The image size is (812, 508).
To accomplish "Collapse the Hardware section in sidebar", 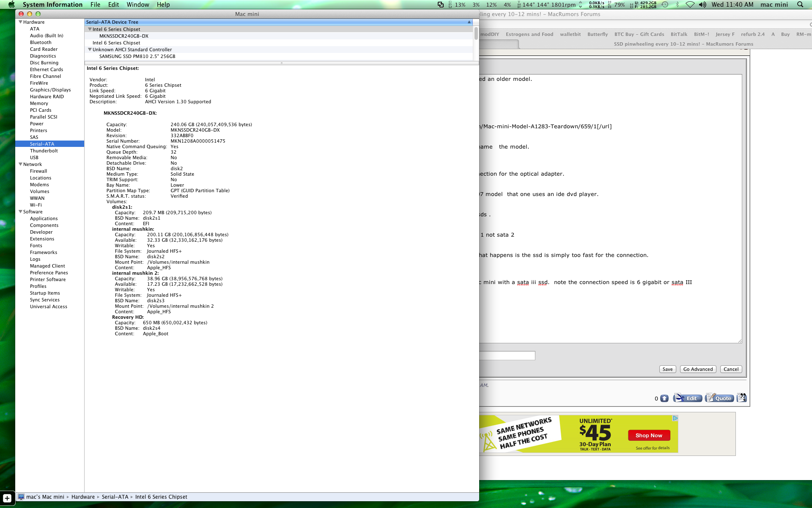I will tap(20, 22).
